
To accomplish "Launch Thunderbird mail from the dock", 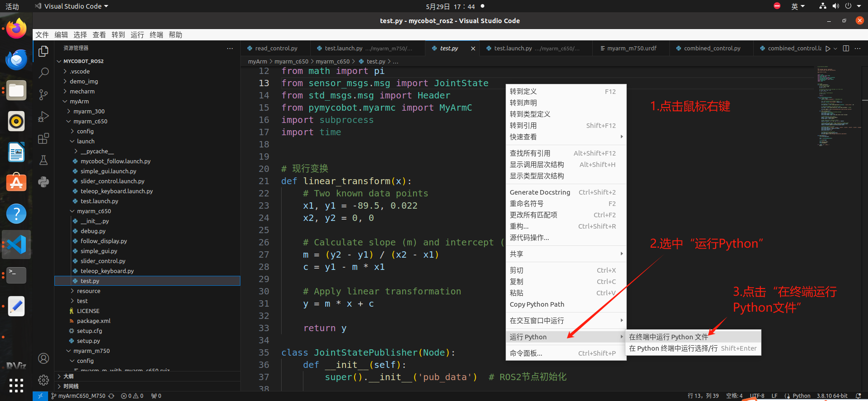I will pos(16,60).
